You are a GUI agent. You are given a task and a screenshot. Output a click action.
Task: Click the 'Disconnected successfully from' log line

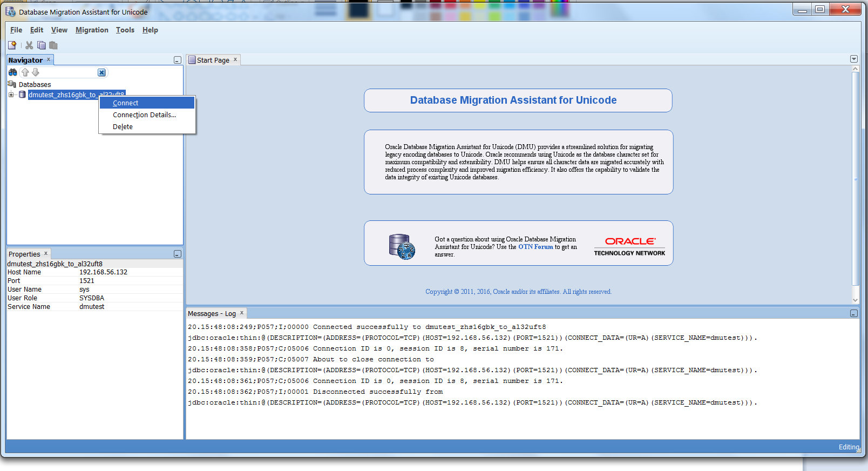(315, 392)
